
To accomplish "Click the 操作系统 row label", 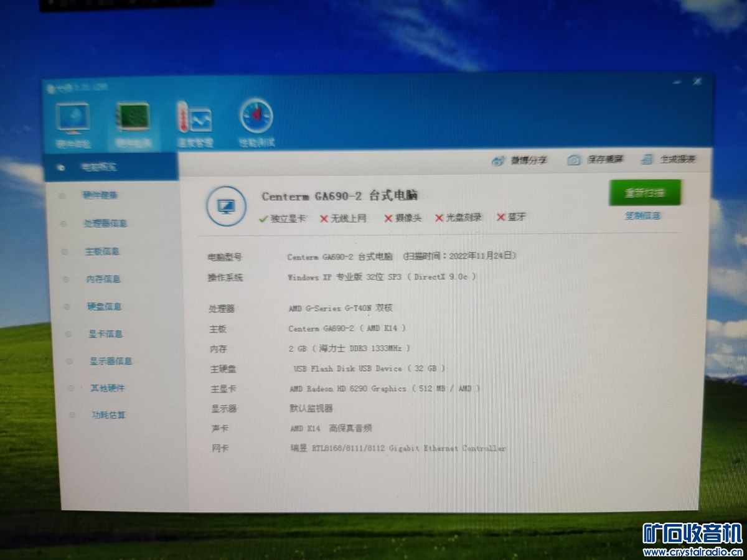I will [x=225, y=278].
